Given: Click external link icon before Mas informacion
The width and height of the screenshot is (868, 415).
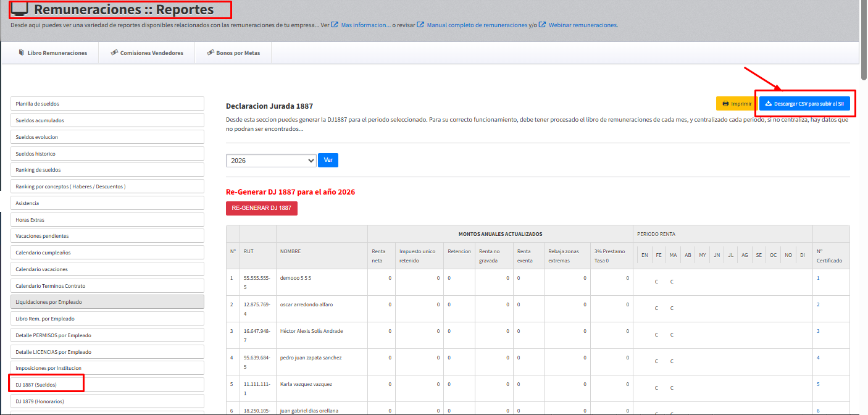Looking at the screenshot, I should [335, 25].
